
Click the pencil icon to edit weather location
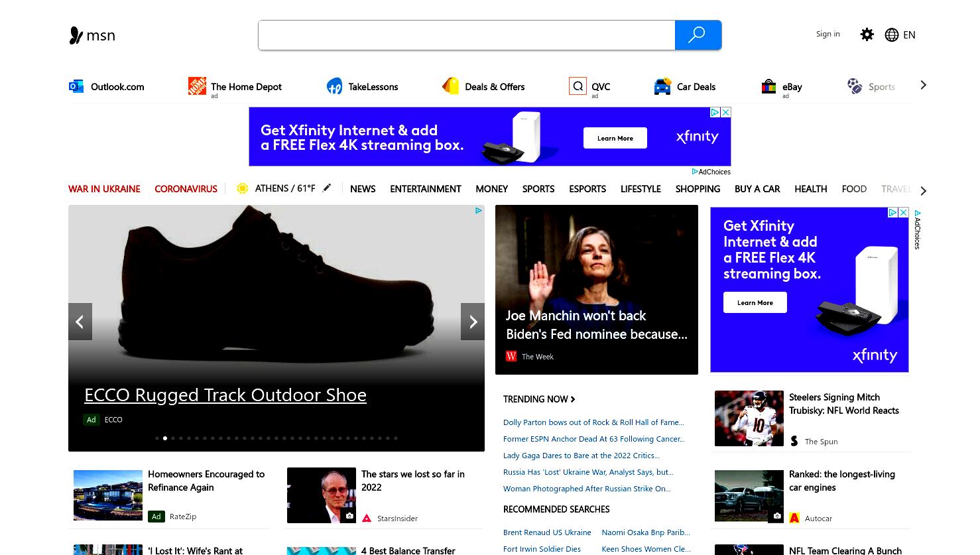pos(327,188)
